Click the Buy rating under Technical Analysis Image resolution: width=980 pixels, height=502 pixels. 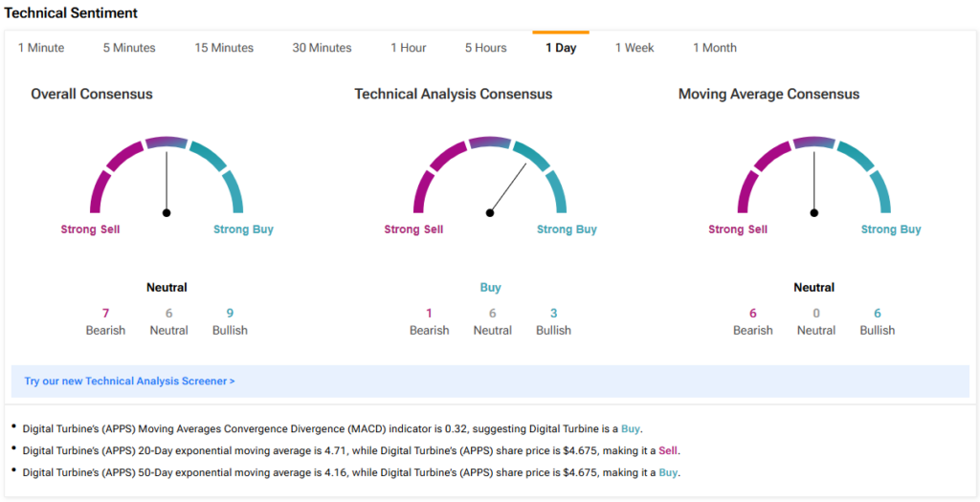coord(491,288)
